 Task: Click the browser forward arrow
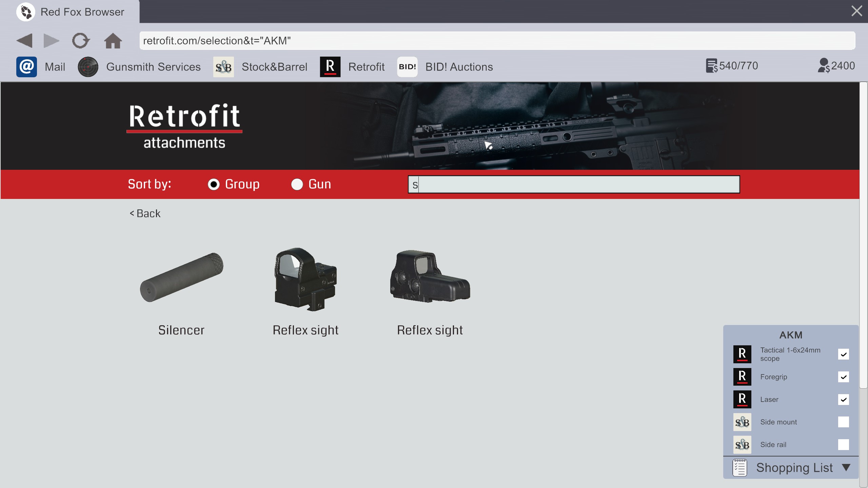(51, 41)
